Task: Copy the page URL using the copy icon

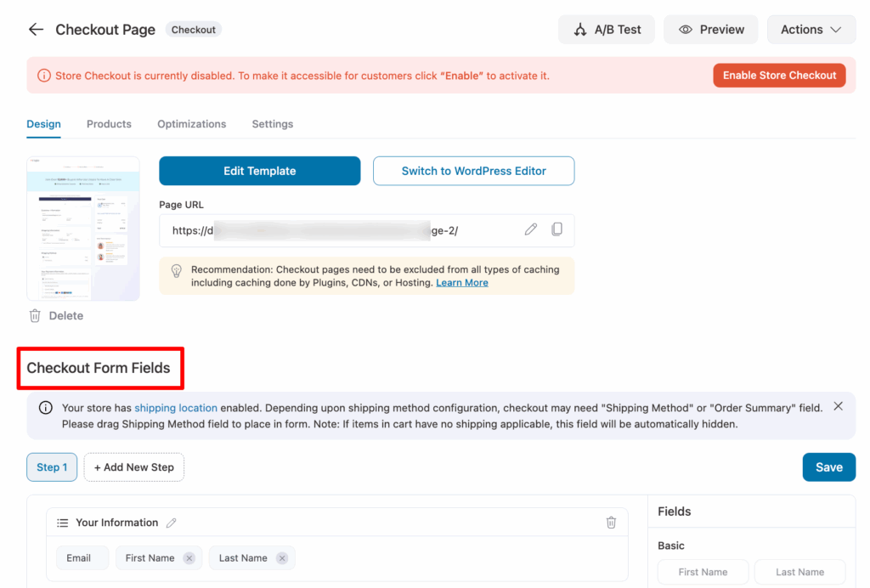Action: click(558, 229)
